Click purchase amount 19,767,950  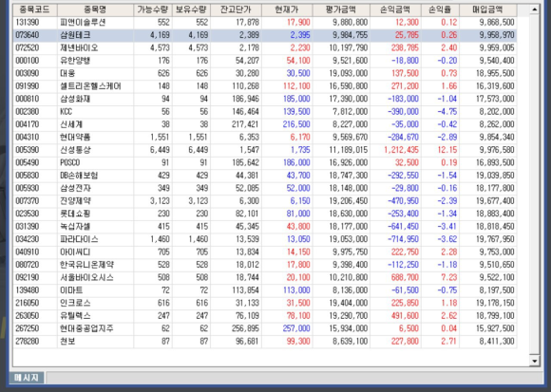tap(496, 239)
